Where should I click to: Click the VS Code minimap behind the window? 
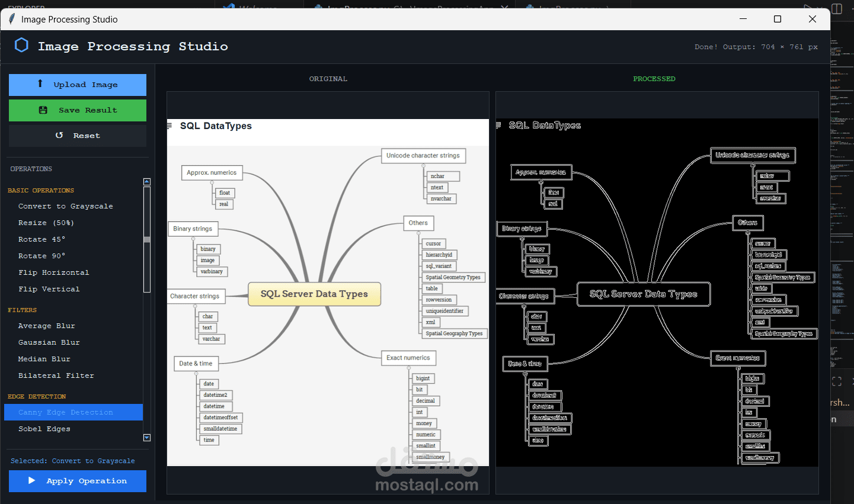pyautogui.click(x=842, y=201)
